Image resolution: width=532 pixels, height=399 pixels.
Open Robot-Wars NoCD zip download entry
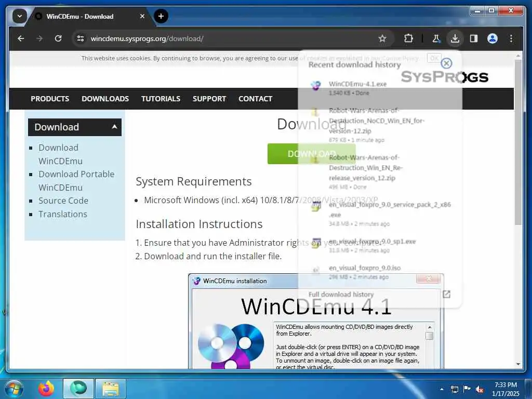point(379,125)
